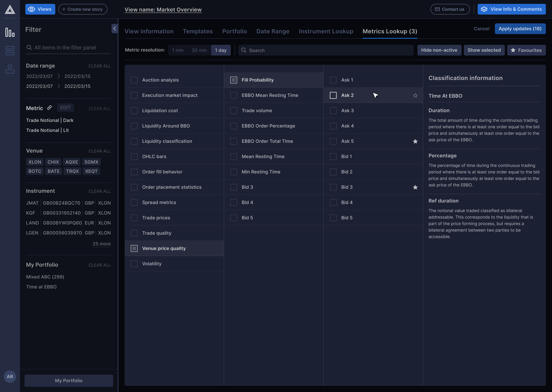Switch to the Instrument Lookup tab
This screenshot has width=552, height=392.
pos(326,31)
